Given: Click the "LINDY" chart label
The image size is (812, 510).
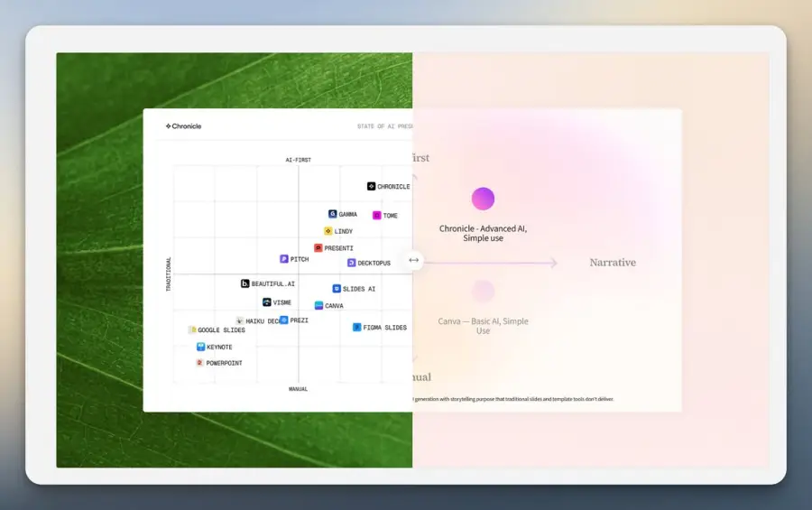Looking at the screenshot, I should click(x=344, y=231).
